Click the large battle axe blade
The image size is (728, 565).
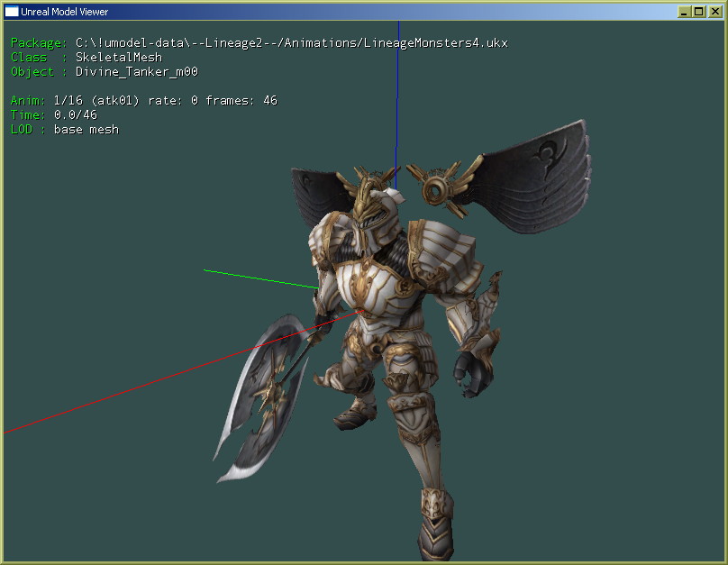[260, 399]
